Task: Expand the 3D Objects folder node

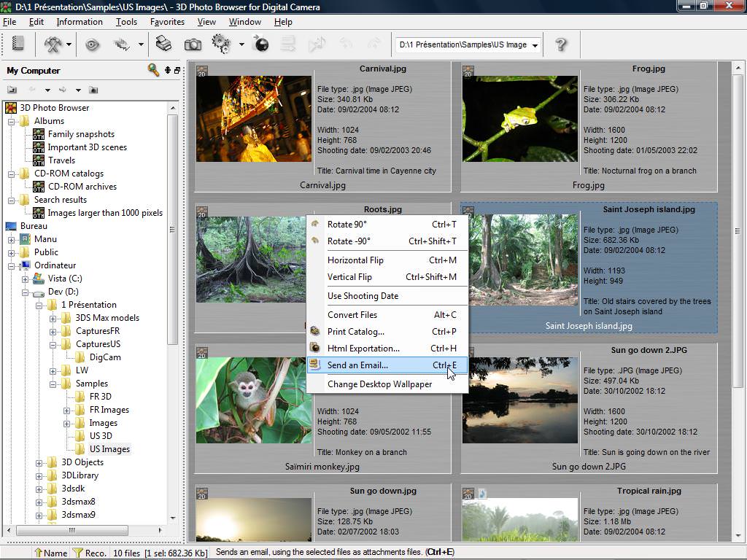Action: coord(39,463)
